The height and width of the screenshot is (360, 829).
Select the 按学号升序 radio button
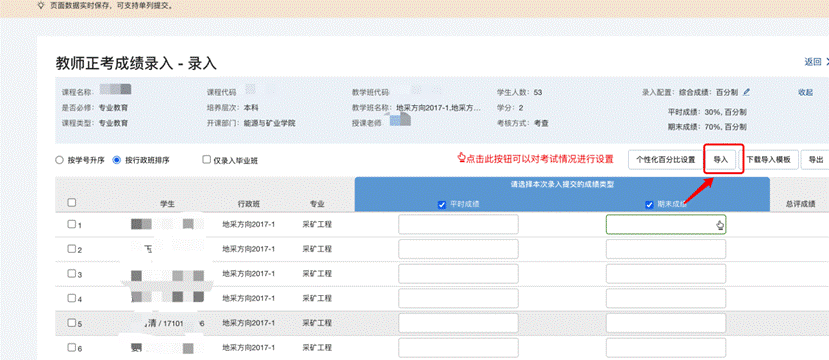click(60, 160)
